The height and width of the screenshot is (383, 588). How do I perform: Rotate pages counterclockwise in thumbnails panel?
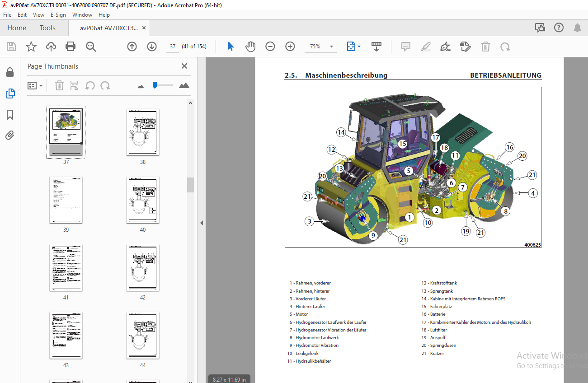[90, 85]
